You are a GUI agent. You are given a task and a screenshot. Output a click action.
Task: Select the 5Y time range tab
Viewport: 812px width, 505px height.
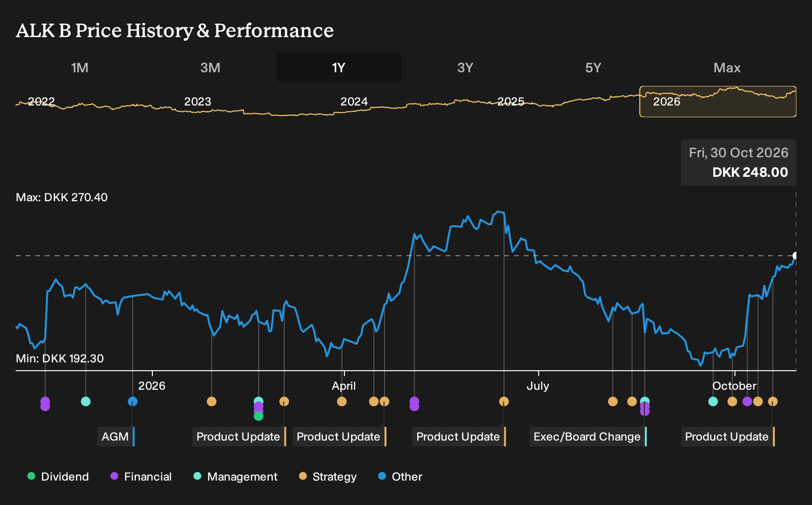[x=593, y=68]
